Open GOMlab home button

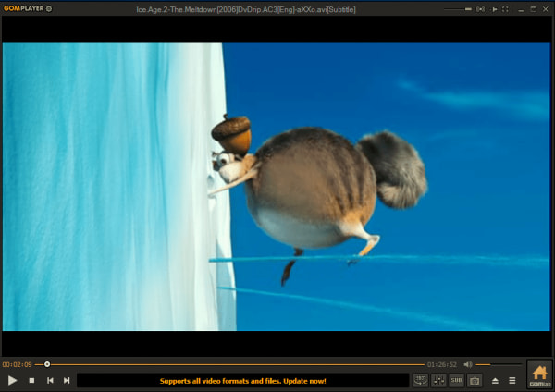coord(539,374)
